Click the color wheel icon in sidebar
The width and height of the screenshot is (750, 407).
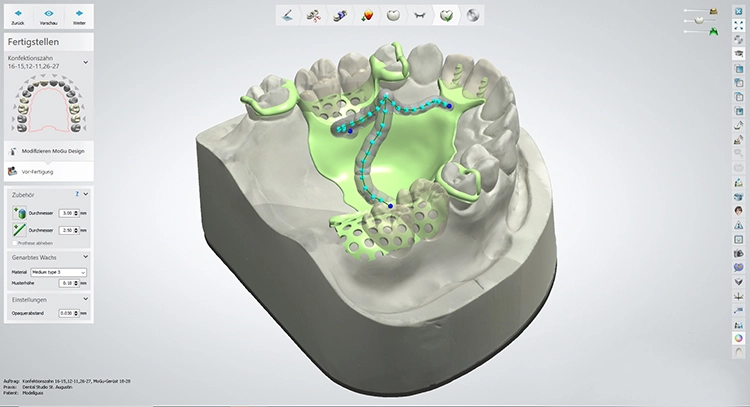point(739,339)
